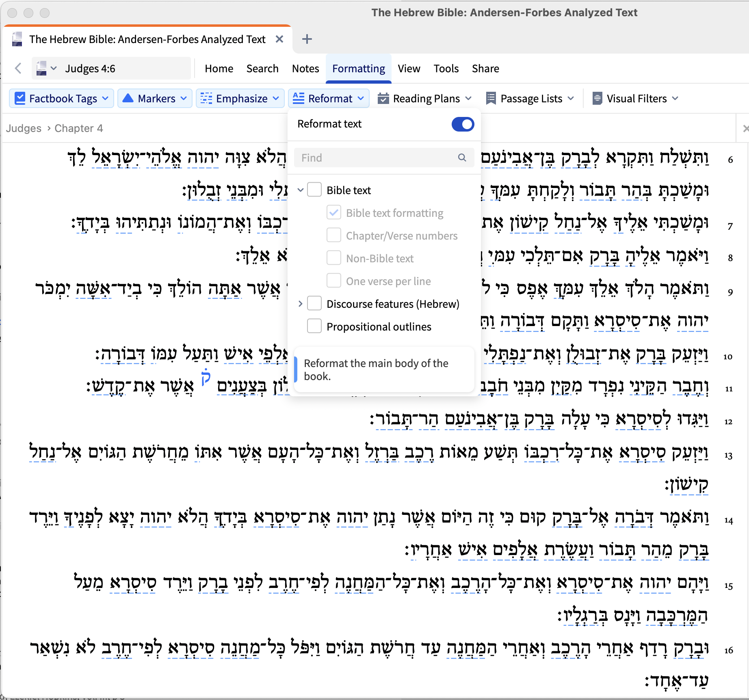This screenshot has height=700, width=749.
Task: Click the book resource icon beside Judges 4:6
Action: 41,68
